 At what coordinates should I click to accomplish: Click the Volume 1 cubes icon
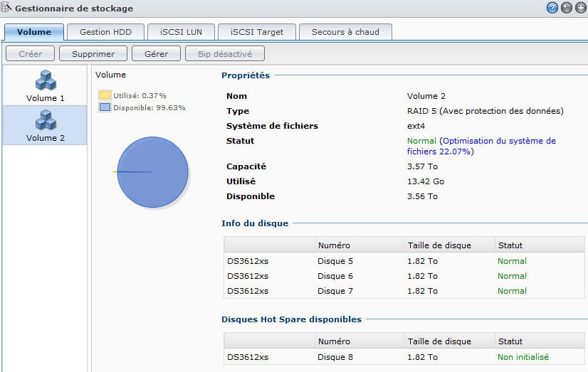[x=45, y=80]
